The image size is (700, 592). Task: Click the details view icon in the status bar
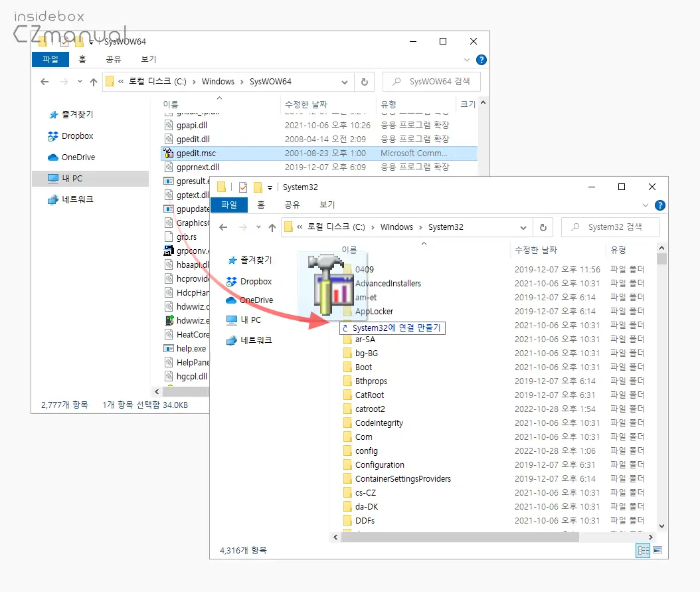643,550
